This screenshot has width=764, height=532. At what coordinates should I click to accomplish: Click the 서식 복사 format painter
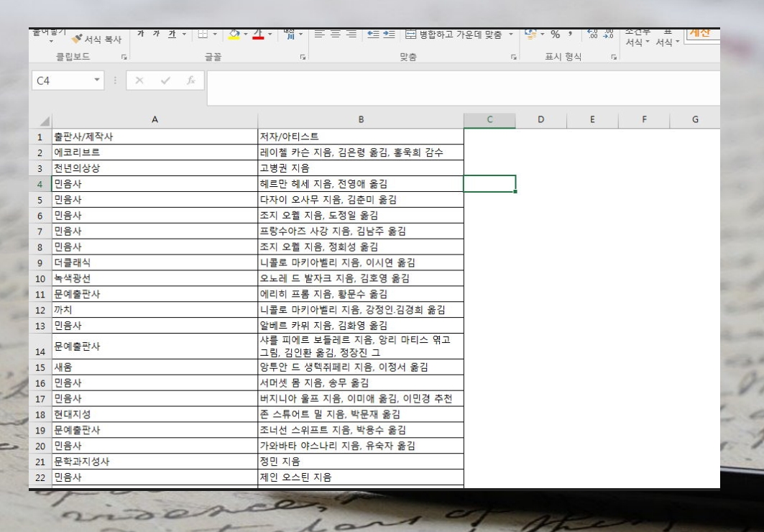(96, 40)
